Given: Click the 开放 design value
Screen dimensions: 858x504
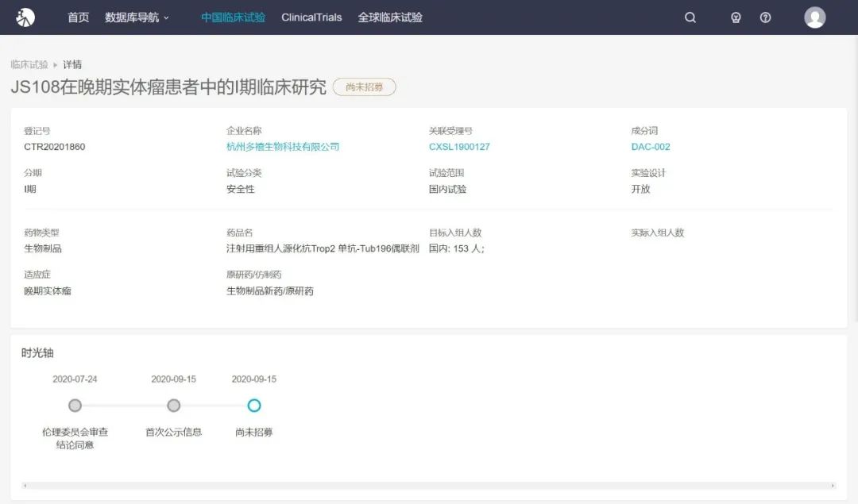Looking at the screenshot, I should pyautogui.click(x=640, y=189).
